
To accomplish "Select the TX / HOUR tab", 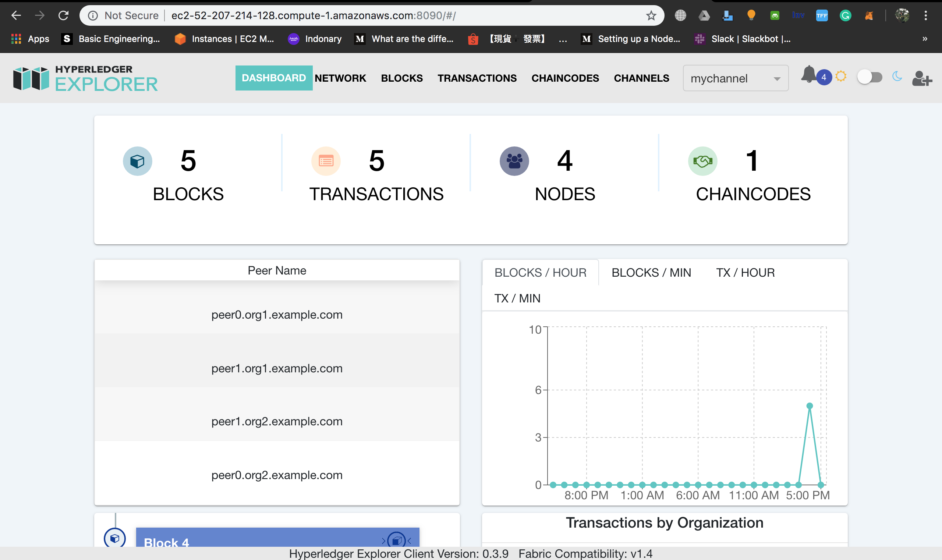I will click(745, 272).
